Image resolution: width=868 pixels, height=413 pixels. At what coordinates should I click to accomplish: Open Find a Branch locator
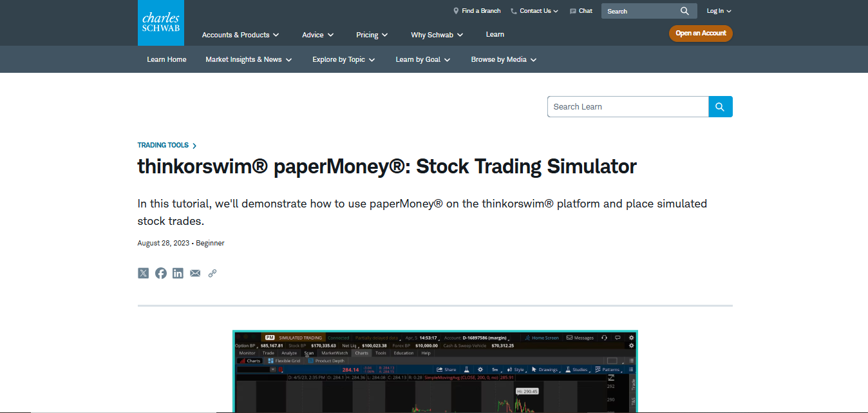click(476, 11)
